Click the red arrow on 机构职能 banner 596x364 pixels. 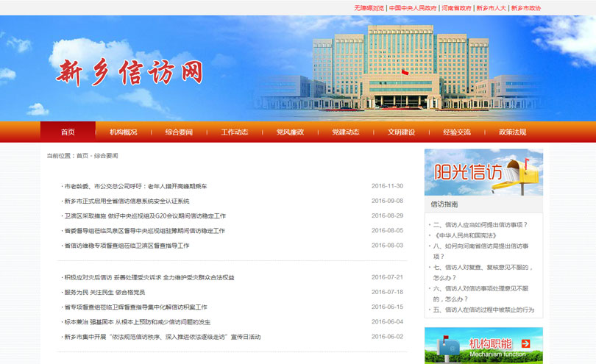(525, 343)
